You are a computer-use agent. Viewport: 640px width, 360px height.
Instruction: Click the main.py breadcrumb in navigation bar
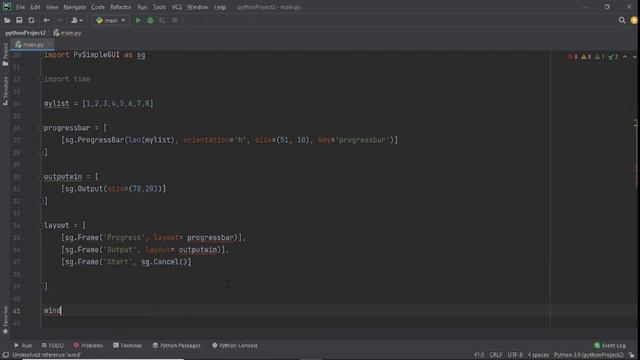(x=67, y=33)
